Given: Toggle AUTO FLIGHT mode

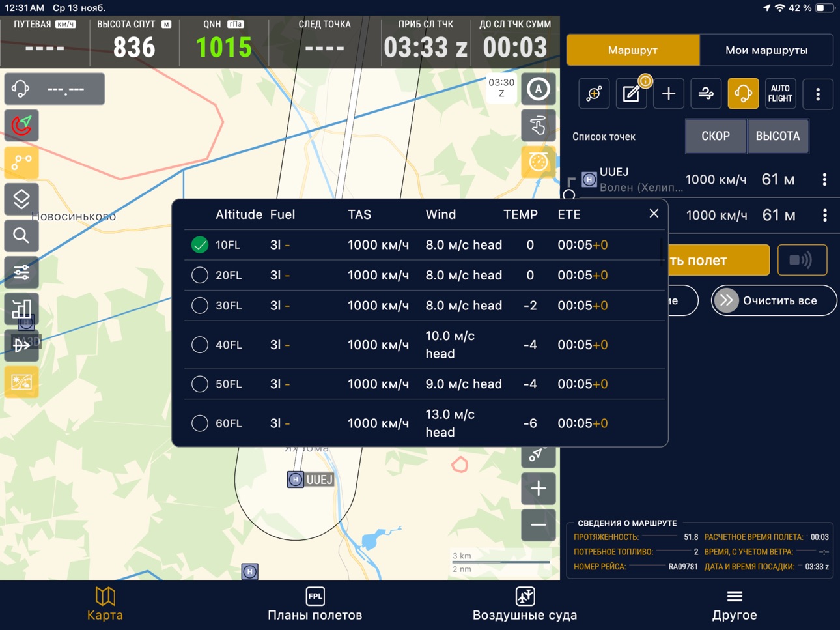Looking at the screenshot, I should pos(780,94).
